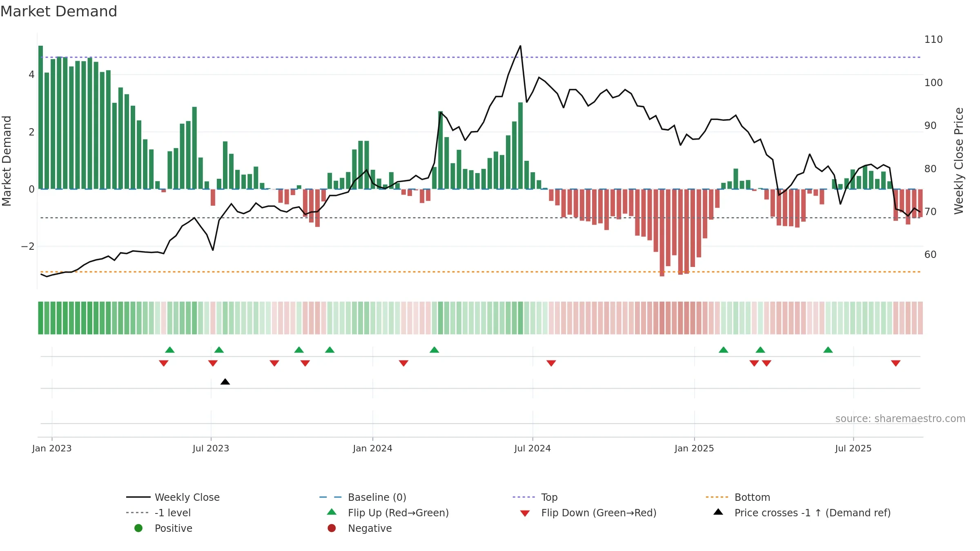This screenshot has width=980, height=551.
Task: Click the darkest green first heat-strip cell
Action: pos(40,318)
